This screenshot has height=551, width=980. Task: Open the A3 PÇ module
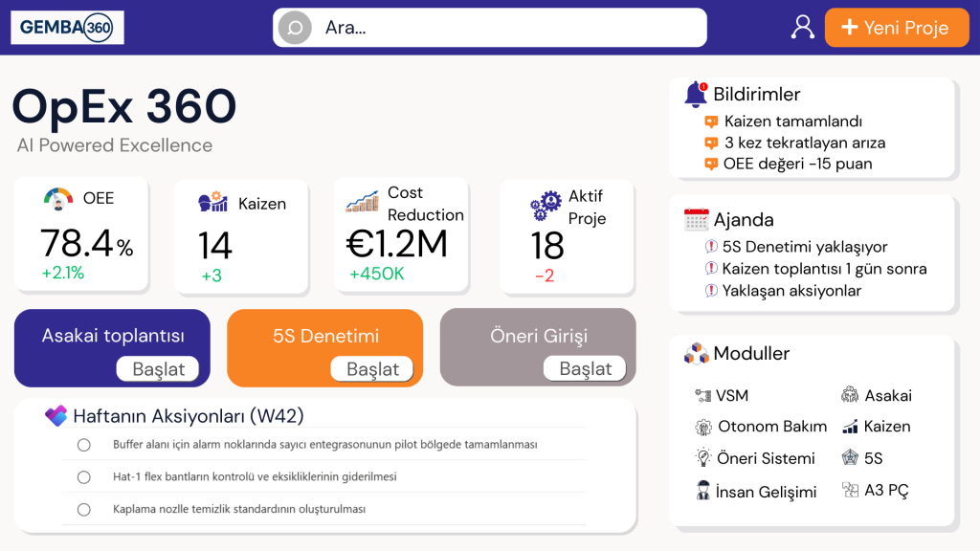(x=875, y=490)
